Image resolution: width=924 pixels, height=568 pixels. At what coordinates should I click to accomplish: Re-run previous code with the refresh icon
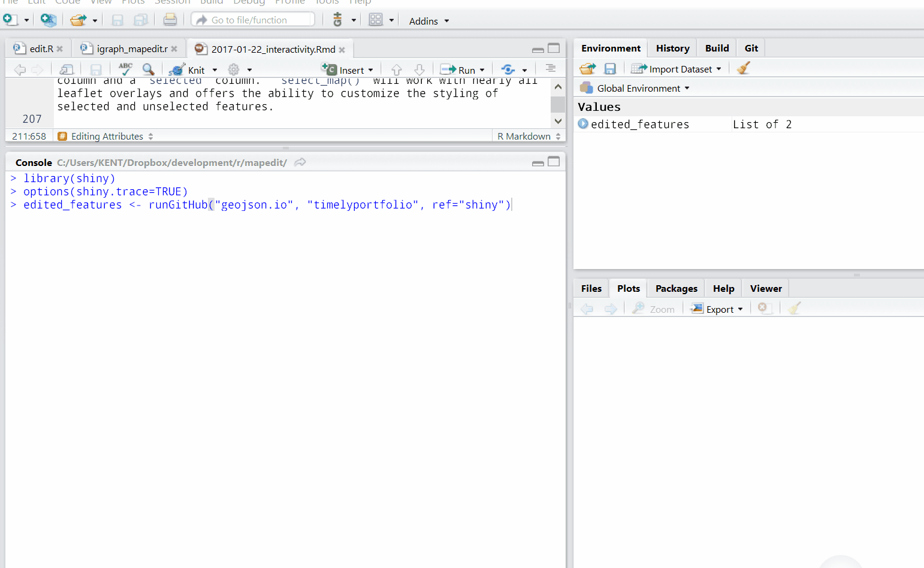pyautogui.click(x=508, y=69)
